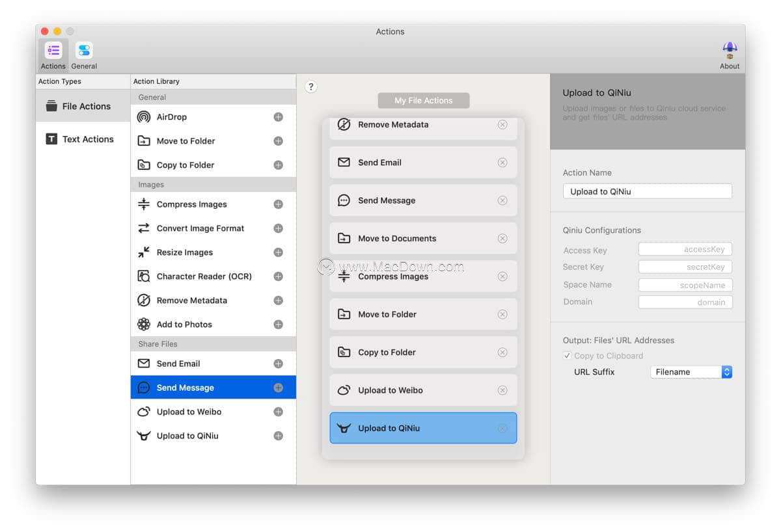Add Upload to QiNiu from library

(279, 436)
